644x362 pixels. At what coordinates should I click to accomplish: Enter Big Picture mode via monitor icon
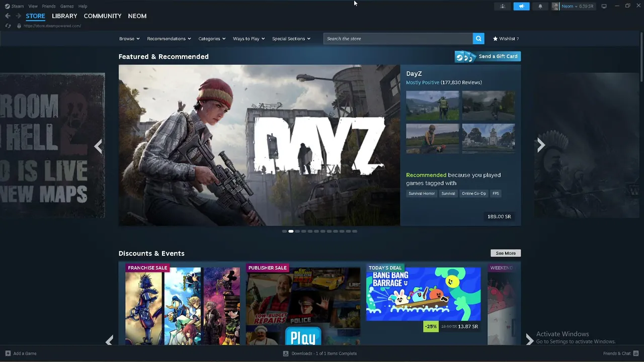(604, 6)
